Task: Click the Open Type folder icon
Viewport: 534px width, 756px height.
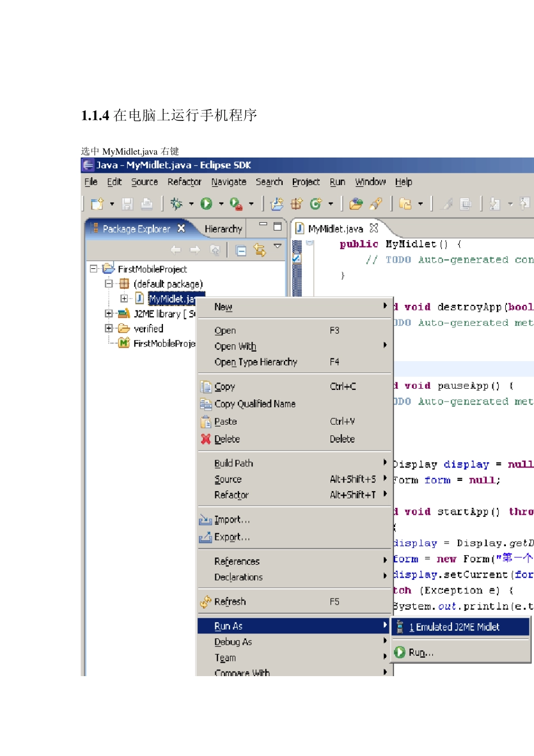Action: point(356,204)
